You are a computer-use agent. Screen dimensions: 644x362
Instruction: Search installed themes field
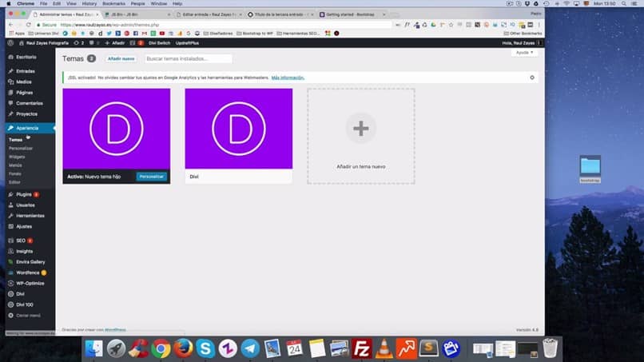click(189, 59)
